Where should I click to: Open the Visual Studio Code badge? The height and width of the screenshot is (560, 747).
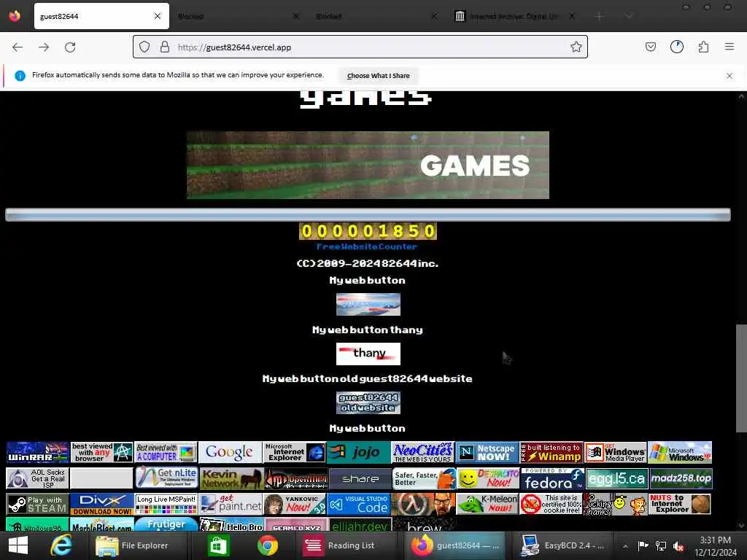point(359,504)
